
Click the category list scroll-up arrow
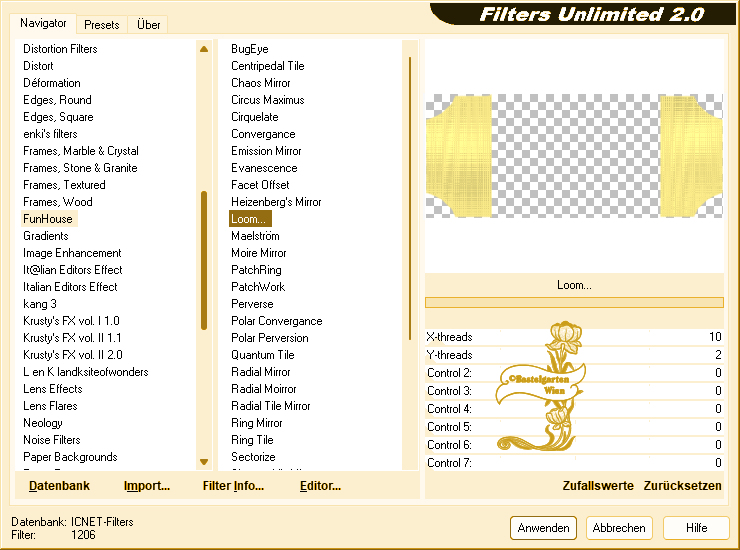[204, 49]
